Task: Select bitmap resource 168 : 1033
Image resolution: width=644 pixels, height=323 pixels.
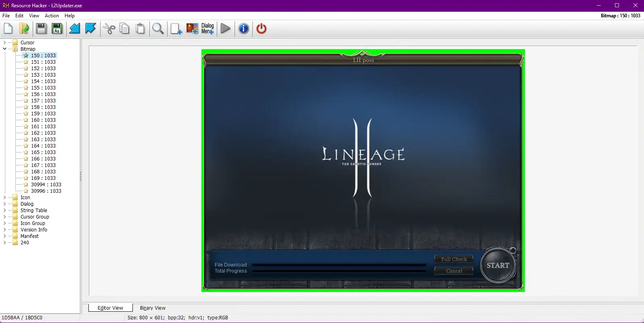Action: (x=43, y=171)
